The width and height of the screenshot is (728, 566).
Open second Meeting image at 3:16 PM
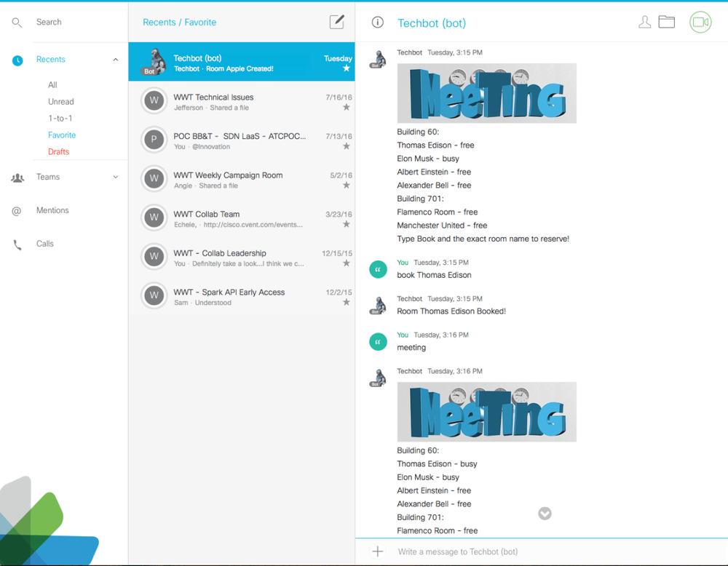(x=486, y=412)
